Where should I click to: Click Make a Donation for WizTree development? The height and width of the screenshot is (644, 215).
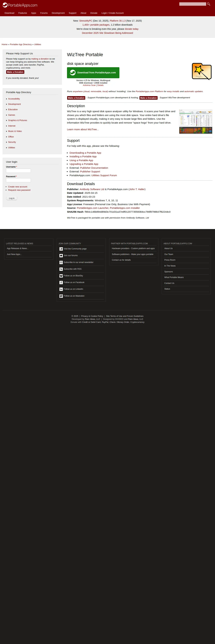(x=148, y=98)
